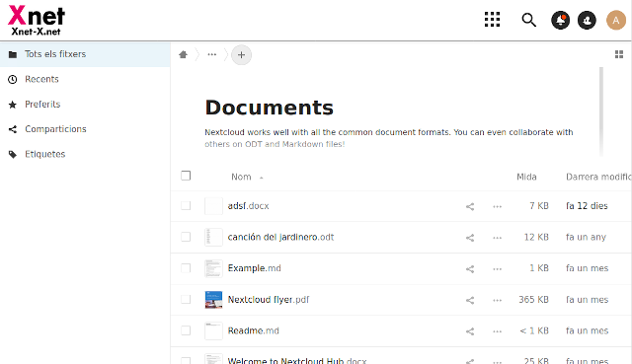This screenshot has width=632, height=364.
Task: Switch to grid view
Action: pos(619,54)
